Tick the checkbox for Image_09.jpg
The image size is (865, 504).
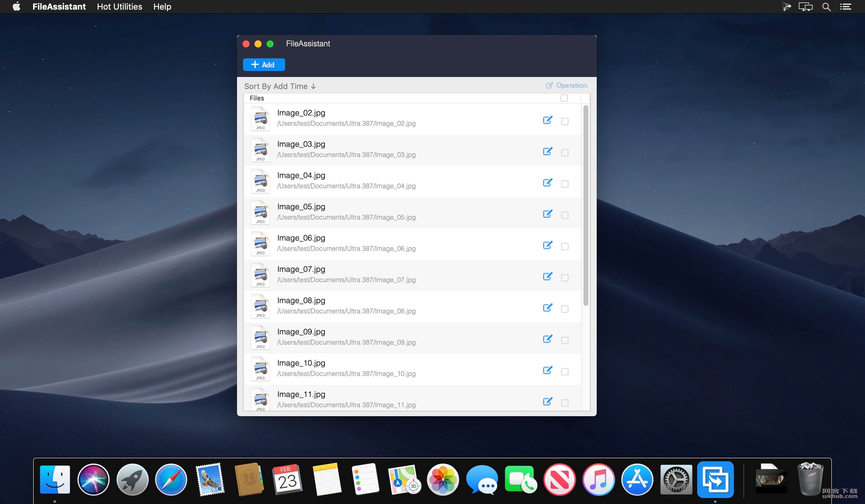(565, 340)
